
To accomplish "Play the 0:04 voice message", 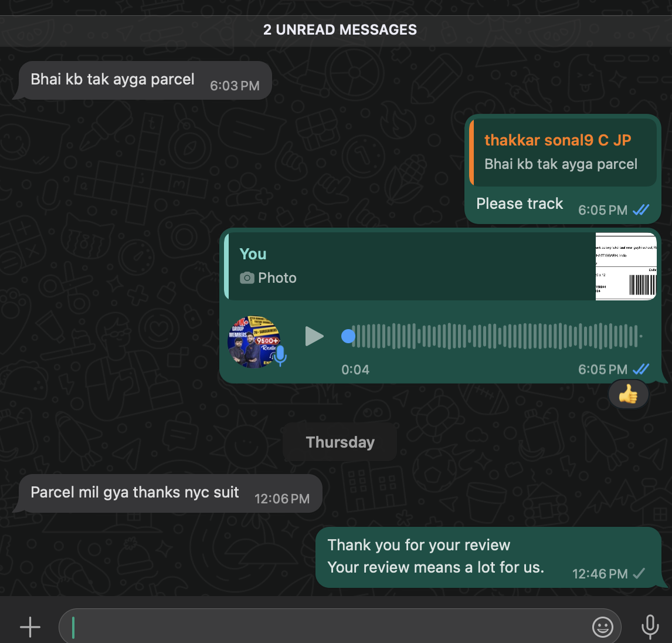I will coord(314,336).
